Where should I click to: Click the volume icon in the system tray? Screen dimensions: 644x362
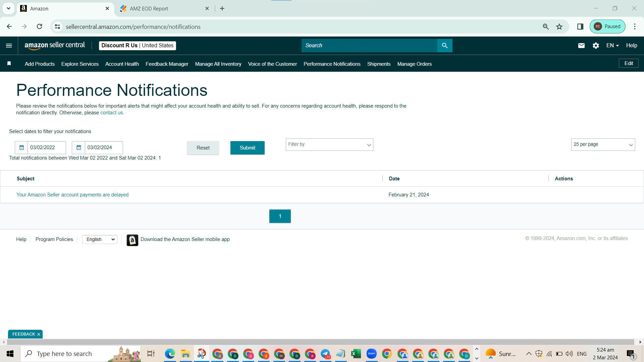point(569,354)
